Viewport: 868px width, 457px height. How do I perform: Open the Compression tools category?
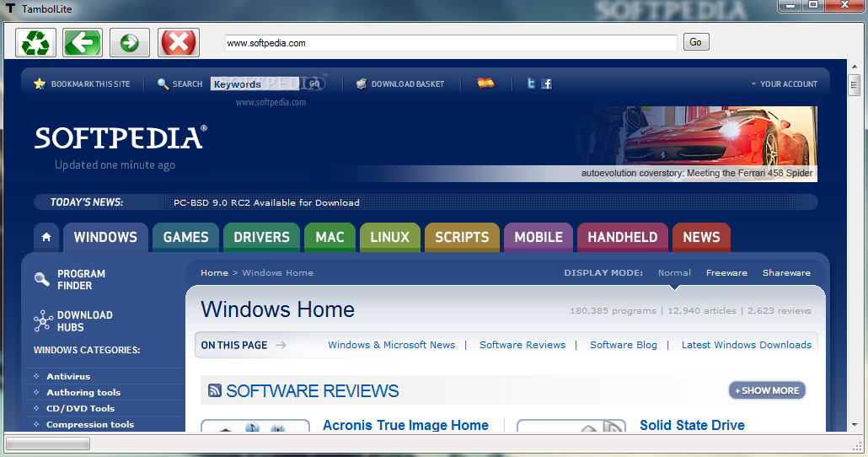[x=90, y=424]
